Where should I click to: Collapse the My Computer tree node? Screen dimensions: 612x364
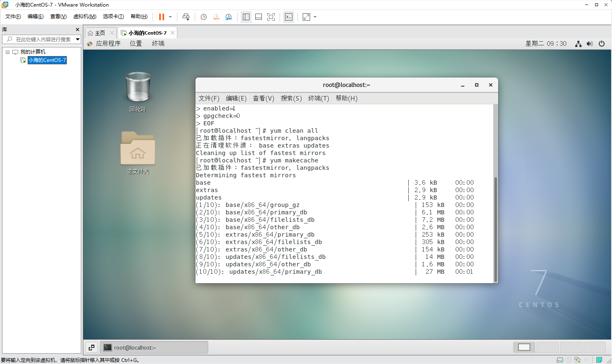pyautogui.click(x=7, y=52)
